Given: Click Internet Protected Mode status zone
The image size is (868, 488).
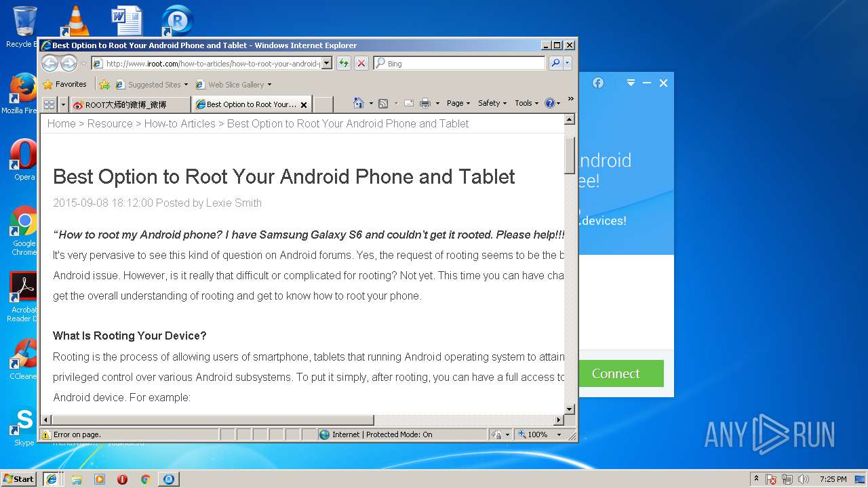Looking at the screenshot, I should 402,434.
